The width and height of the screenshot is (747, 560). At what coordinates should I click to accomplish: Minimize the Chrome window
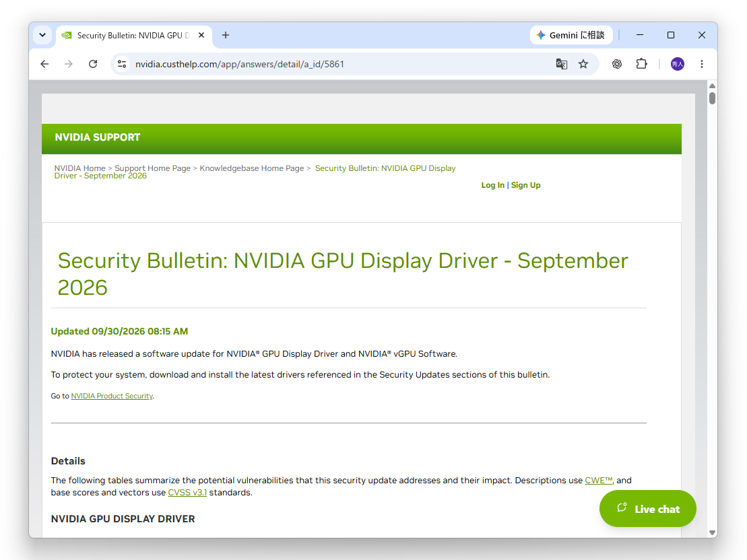[x=640, y=35]
